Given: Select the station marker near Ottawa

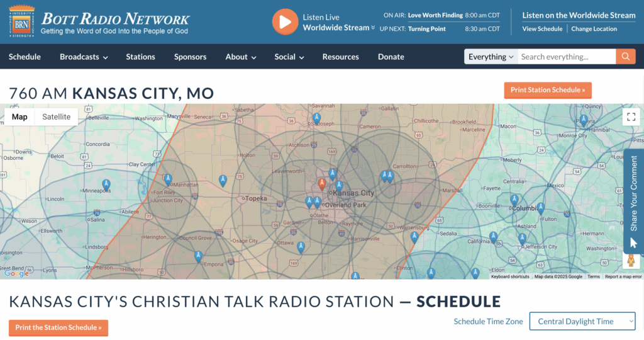Looking at the screenshot, I should click(301, 247).
